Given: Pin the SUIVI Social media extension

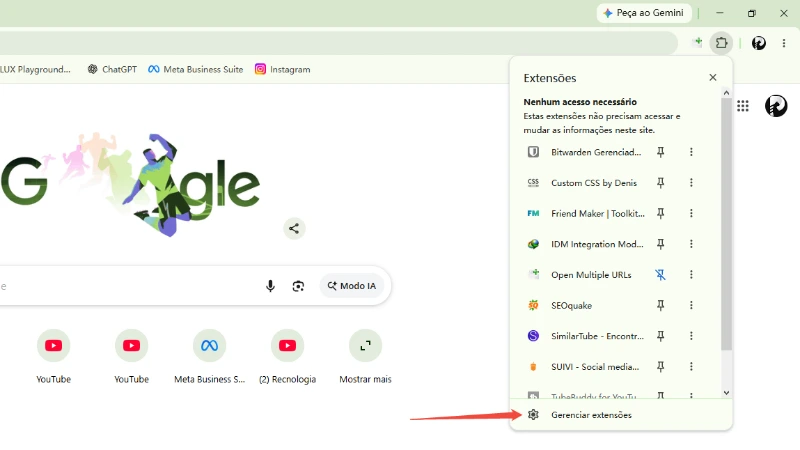Looking at the screenshot, I should click(661, 366).
